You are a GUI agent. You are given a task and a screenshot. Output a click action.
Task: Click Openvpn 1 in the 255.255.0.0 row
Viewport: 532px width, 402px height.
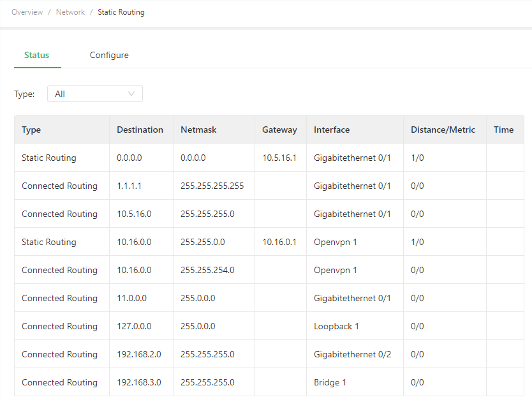[x=336, y=242]
